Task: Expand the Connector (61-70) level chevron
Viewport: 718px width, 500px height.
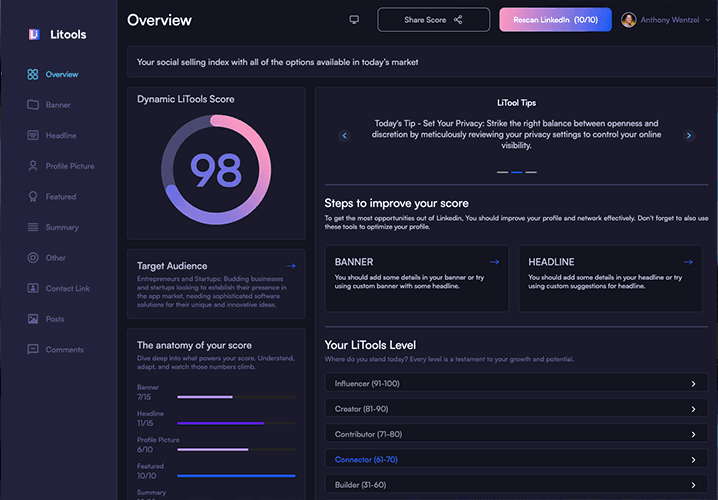Action: click(x=693, y=460)
